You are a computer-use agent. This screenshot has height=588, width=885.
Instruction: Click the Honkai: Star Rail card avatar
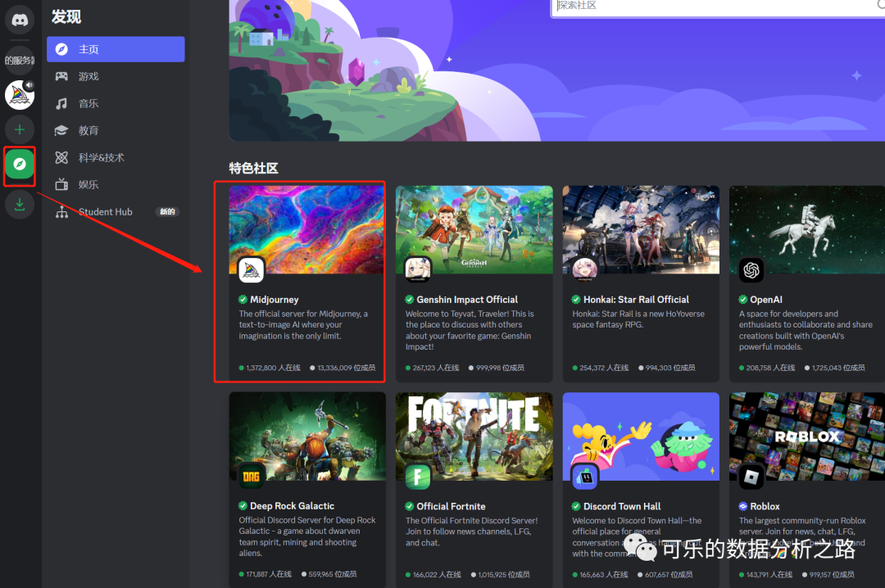tap(585, 270)
